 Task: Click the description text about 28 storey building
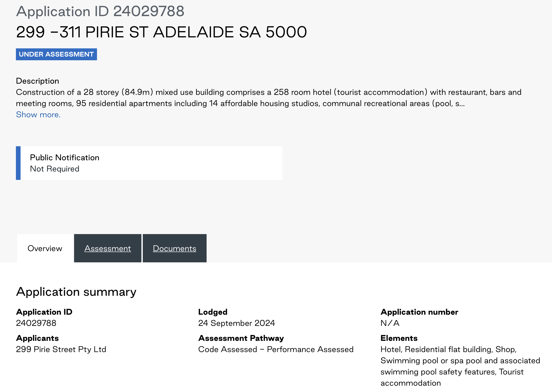tap(269, 98)
